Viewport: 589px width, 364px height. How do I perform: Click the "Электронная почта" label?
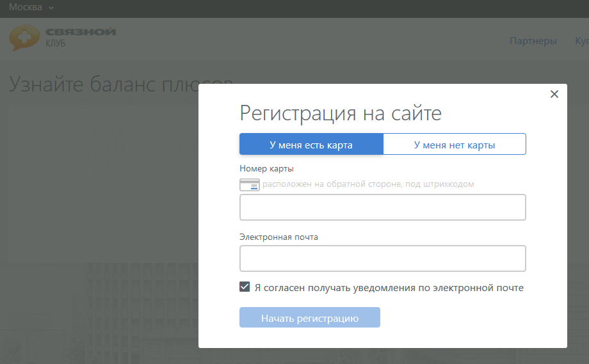[278, 237]
